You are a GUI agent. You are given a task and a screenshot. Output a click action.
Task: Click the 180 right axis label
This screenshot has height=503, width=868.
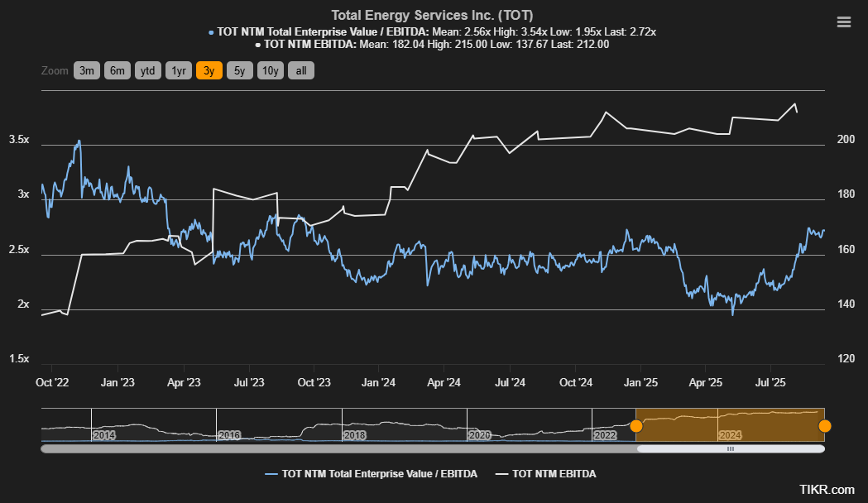pyautogui.click(x=846, y=194)
